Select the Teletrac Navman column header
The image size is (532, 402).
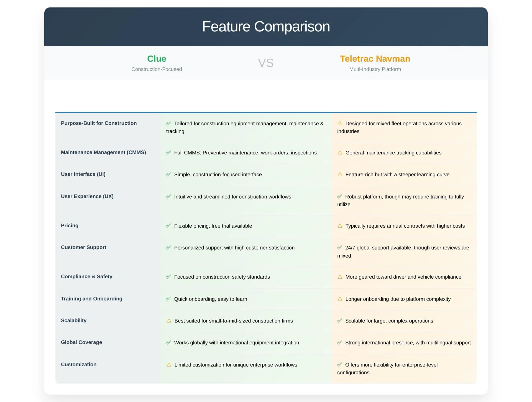click(375, 58)
